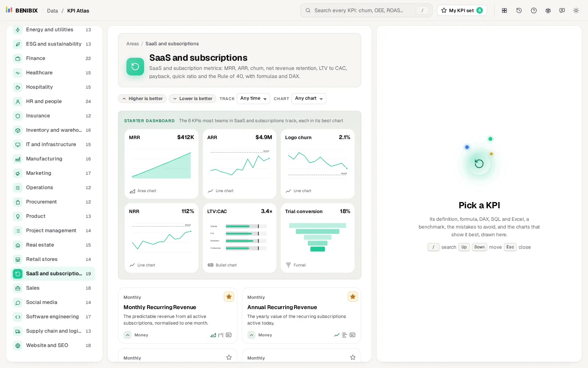Viewport: 588px width, 368px height.
Task: Open the HR and people area
Action: [53, 102]
